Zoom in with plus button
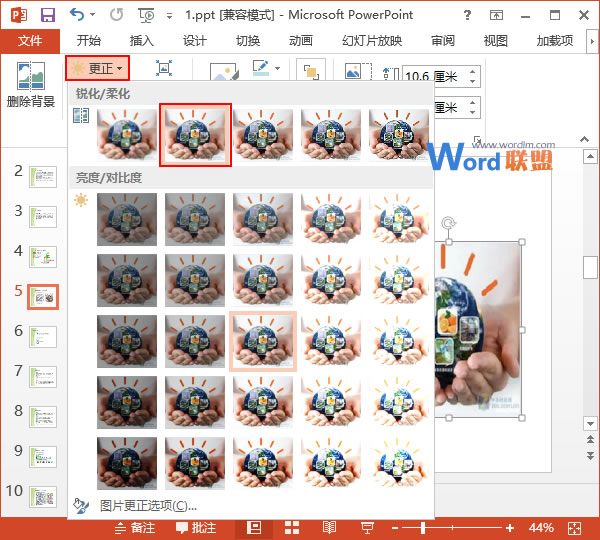This screenshot has height=540, width=600. pyautogui.click(x=510, y=529)
